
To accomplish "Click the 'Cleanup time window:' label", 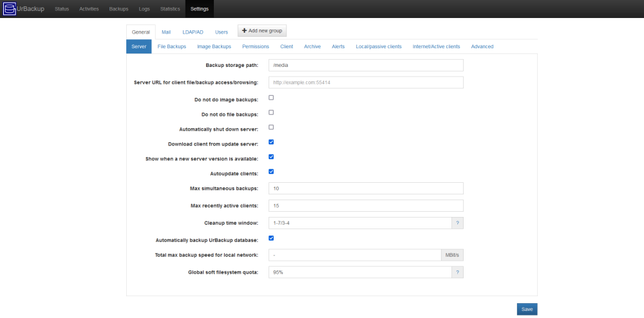I will (231, 223).
